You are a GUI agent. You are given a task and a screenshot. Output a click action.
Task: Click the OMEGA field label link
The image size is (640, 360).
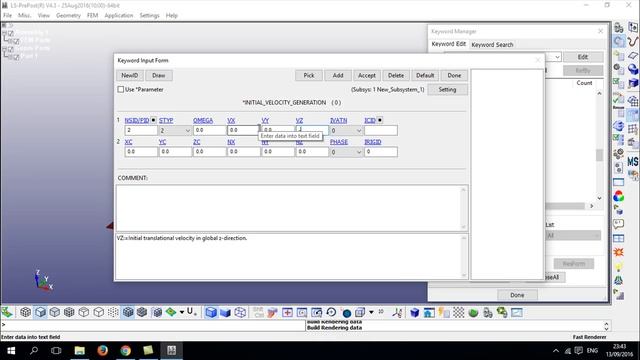(203, 120)
